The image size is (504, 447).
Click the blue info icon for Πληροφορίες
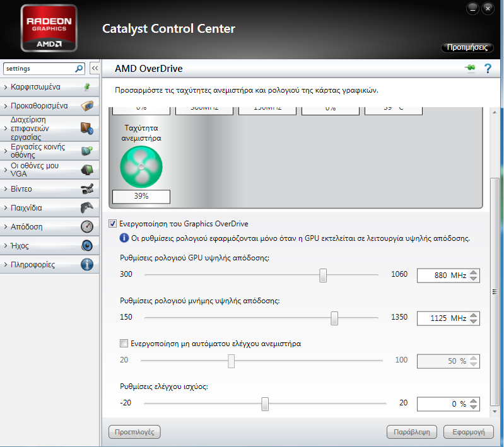[x=87, y=264]
